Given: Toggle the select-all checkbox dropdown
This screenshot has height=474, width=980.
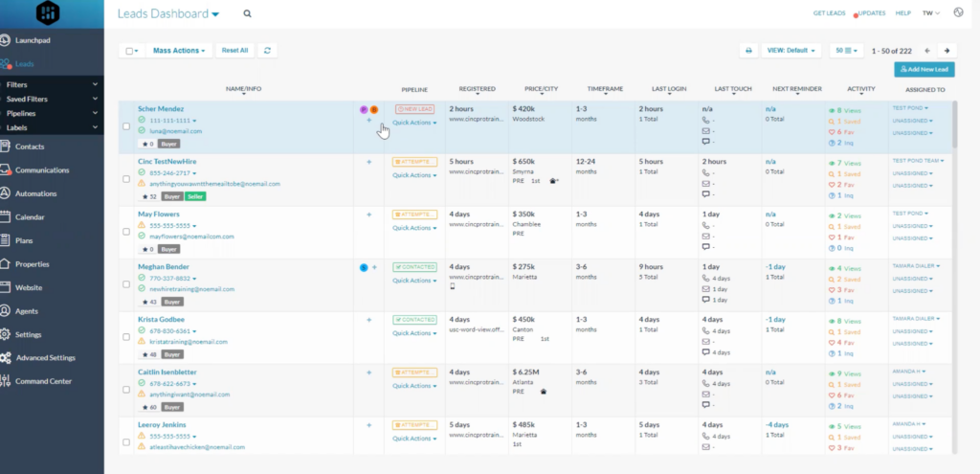Looking at the screenshot, I should pyautogui.click(x=132, y=51).
